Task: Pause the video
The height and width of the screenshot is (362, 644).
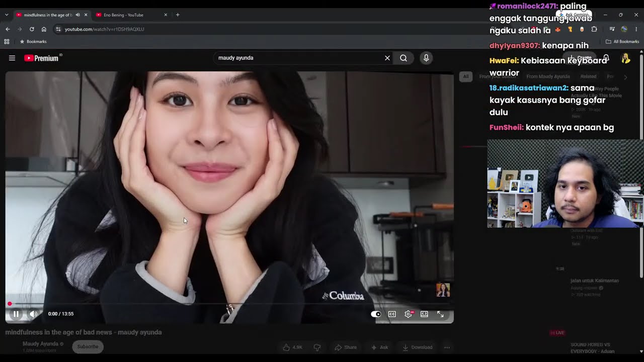Action: pyautogui.click(x=16, y=314)
